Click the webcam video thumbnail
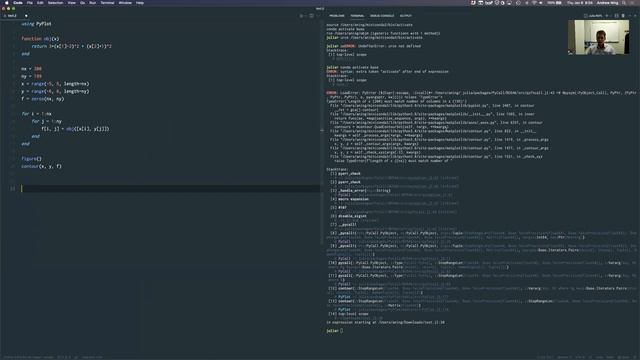This screenshot has width=640, height=360. (x=598, y=37)
